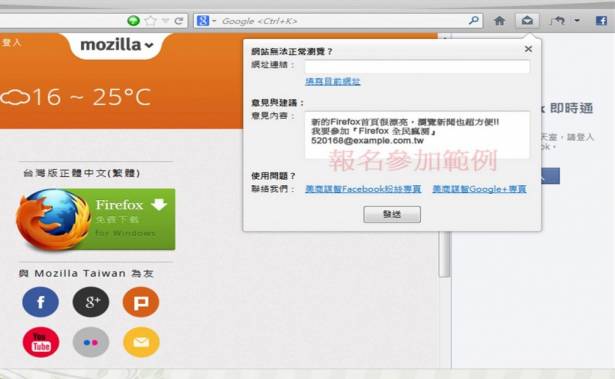Download Firefox for Windows green button
The height and width of the screenshot is (379, 615).
point(96,219)
